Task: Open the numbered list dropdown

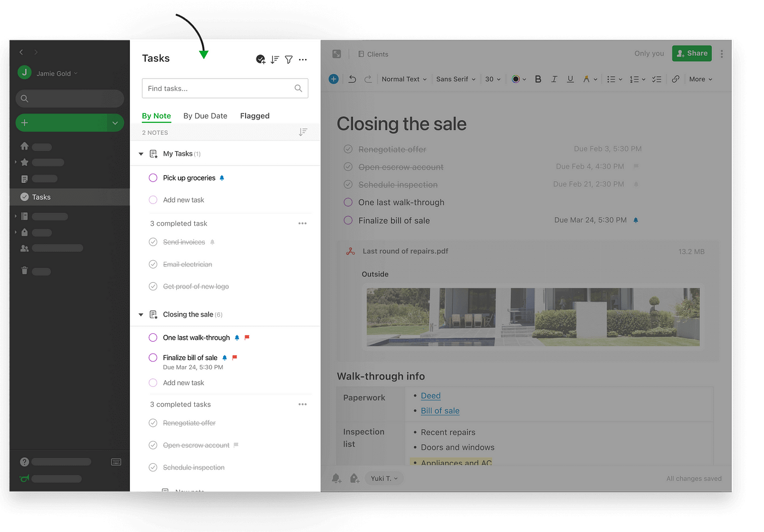Action: (x=637, y=79)
